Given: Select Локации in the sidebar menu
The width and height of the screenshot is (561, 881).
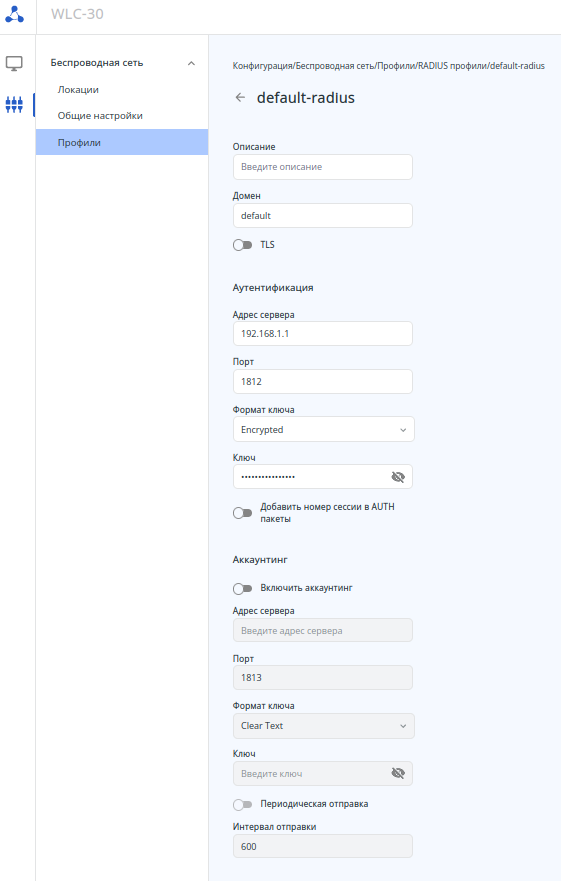Looking at the screenshot, I should (x=78, y=90).
